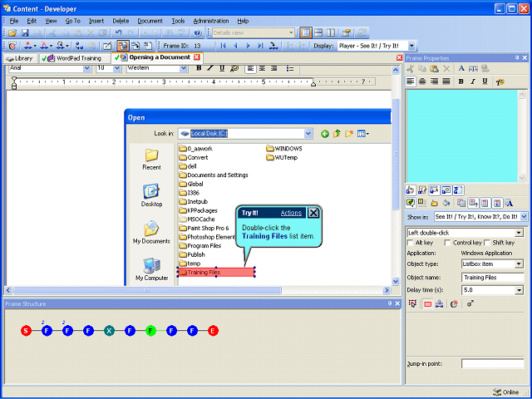
Task: Select the Desktop places icon
Action: pos(151,195)
